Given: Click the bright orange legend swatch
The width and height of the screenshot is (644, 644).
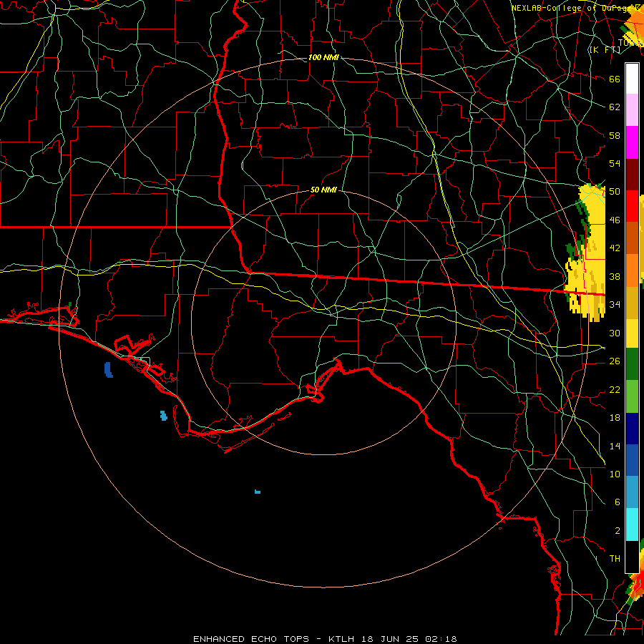Looking at the screenshot, I should coord(632,270).
